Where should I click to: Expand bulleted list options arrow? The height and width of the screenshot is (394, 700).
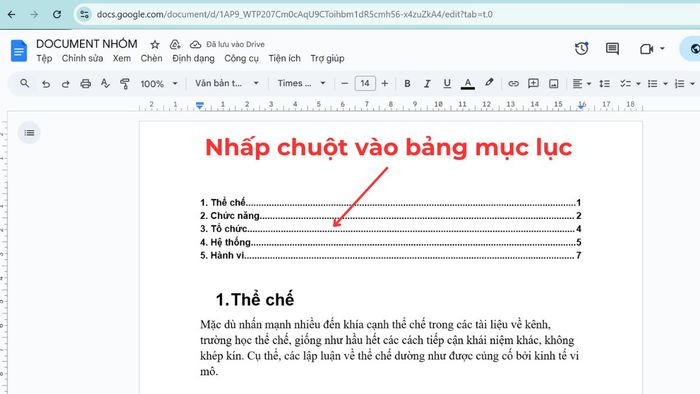pos(665,84)
